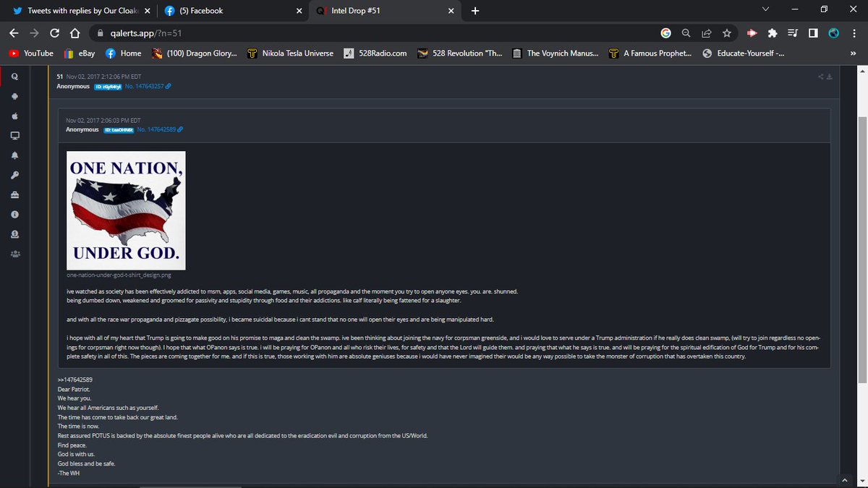Go to the browser home page
868x488 pixels.
[74, 33]
